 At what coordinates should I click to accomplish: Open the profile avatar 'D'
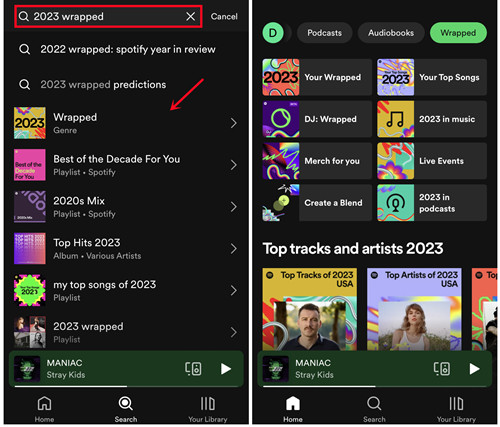pyautogui.click(x=273, y=33)
